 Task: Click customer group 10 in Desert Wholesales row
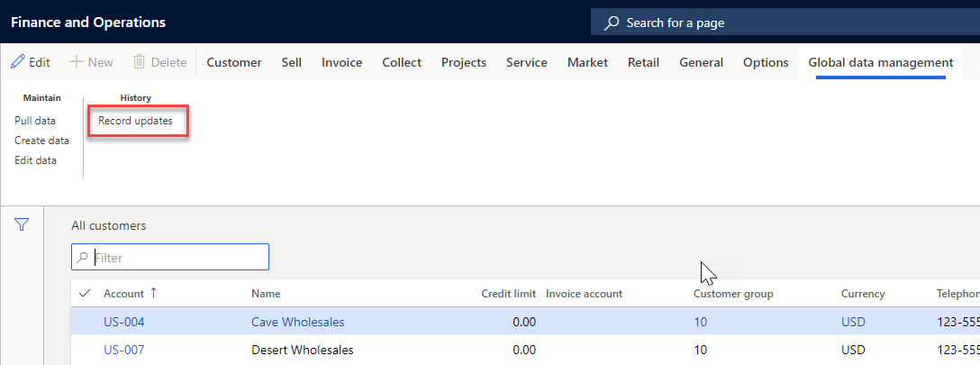700,350
